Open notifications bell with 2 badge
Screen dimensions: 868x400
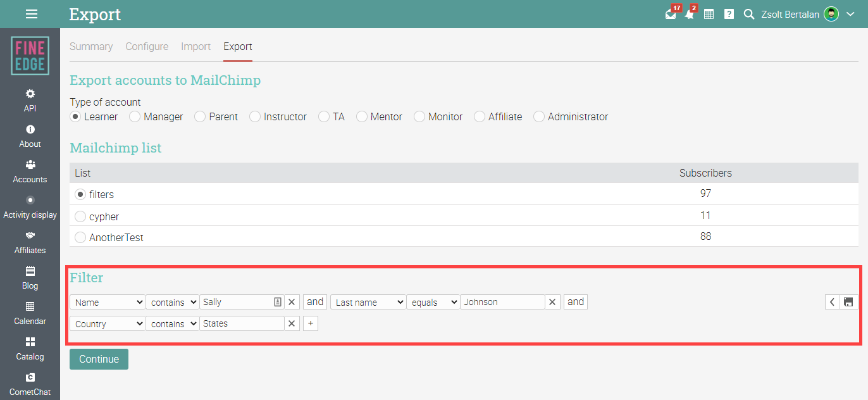pos(690,13)
